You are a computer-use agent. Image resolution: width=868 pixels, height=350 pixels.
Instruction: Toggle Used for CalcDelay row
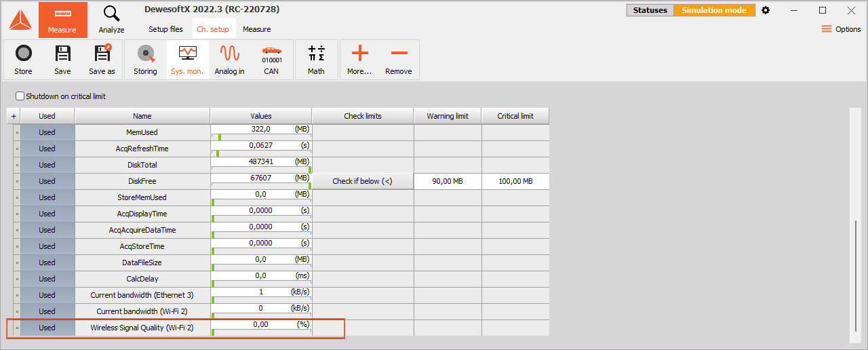coord(47,279)
